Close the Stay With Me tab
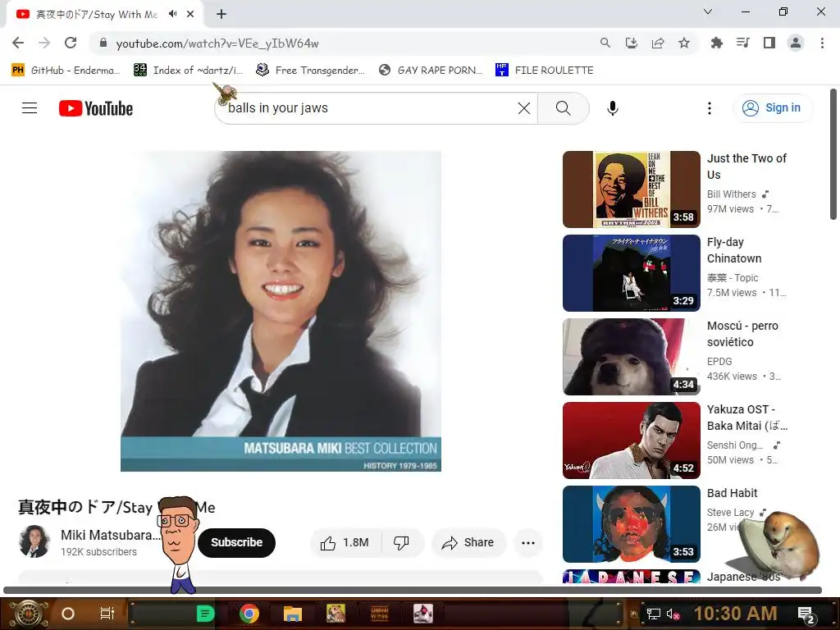840x630 pixels. [x=190, y=14]
